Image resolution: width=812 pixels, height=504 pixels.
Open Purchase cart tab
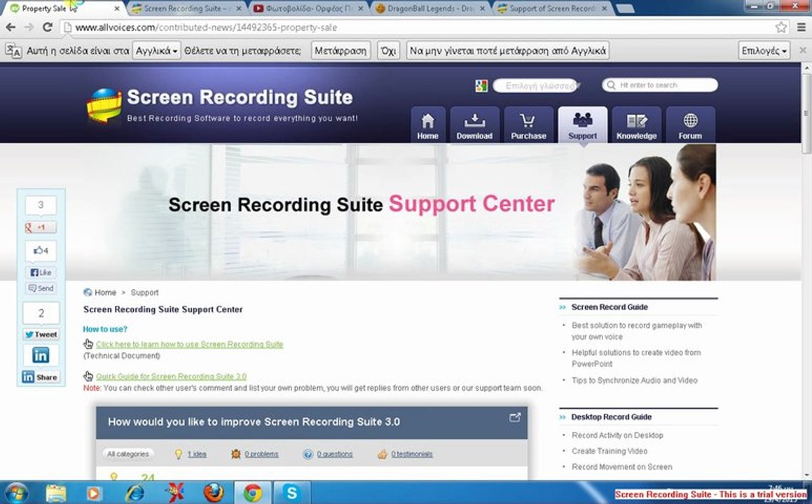coord(528,125)
